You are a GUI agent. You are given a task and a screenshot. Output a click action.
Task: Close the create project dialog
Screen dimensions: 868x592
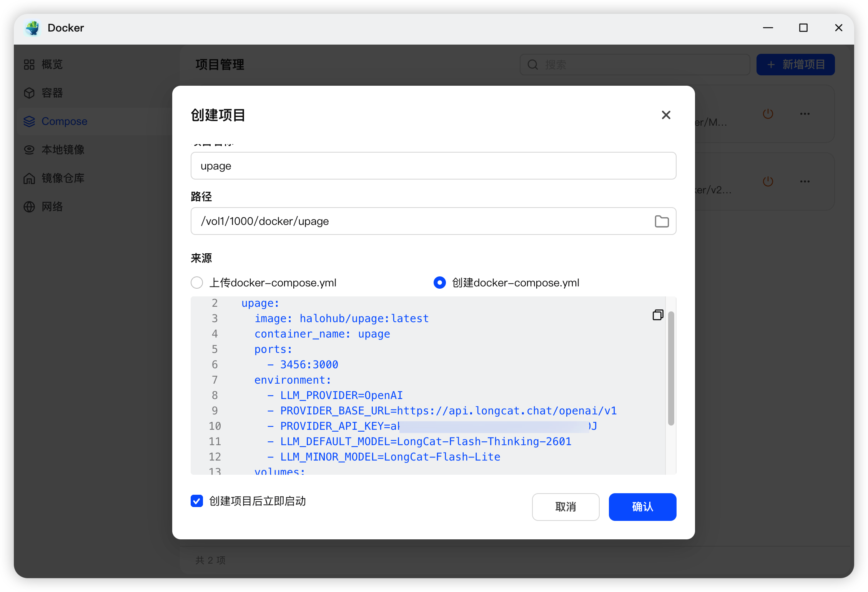[x=666, y=115]
